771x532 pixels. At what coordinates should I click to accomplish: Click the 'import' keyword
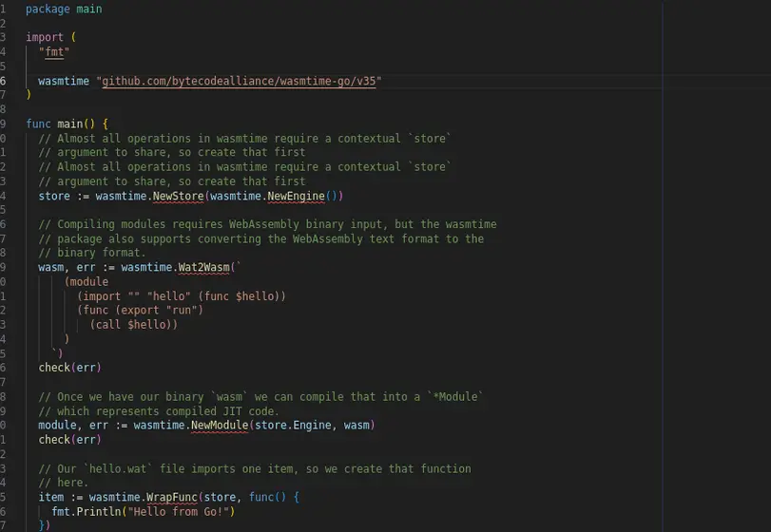tap(45, 37)
